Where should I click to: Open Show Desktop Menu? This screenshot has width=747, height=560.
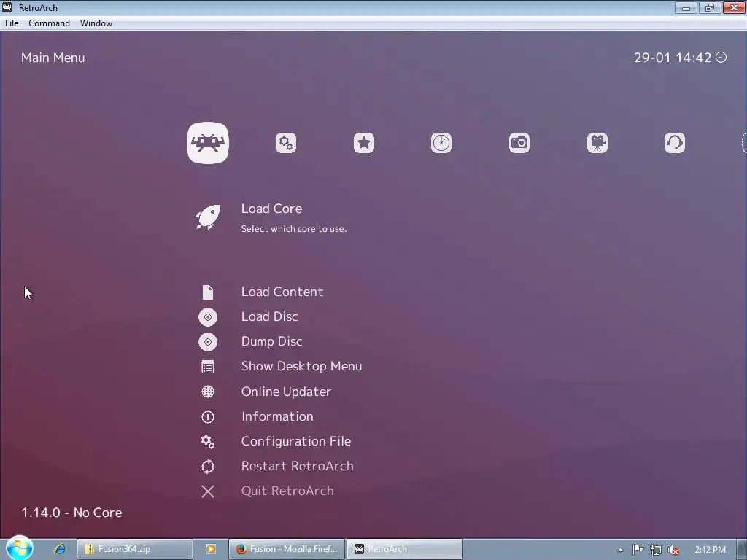301,366
